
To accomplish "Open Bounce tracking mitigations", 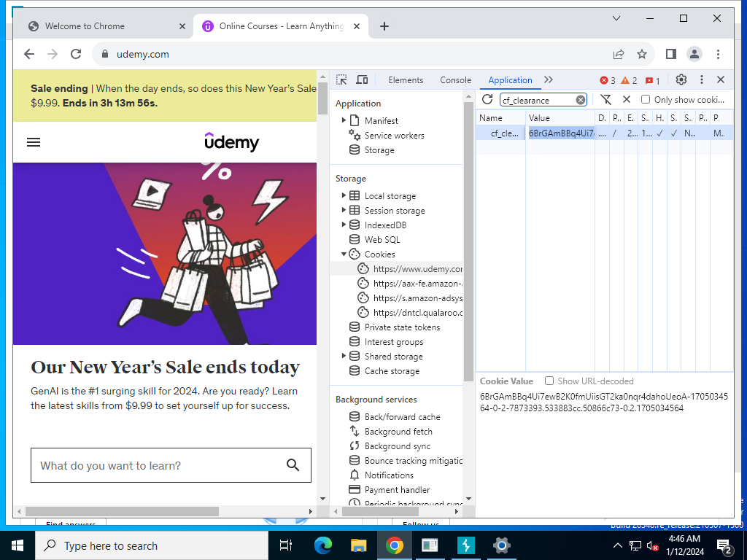I will 413,461.
